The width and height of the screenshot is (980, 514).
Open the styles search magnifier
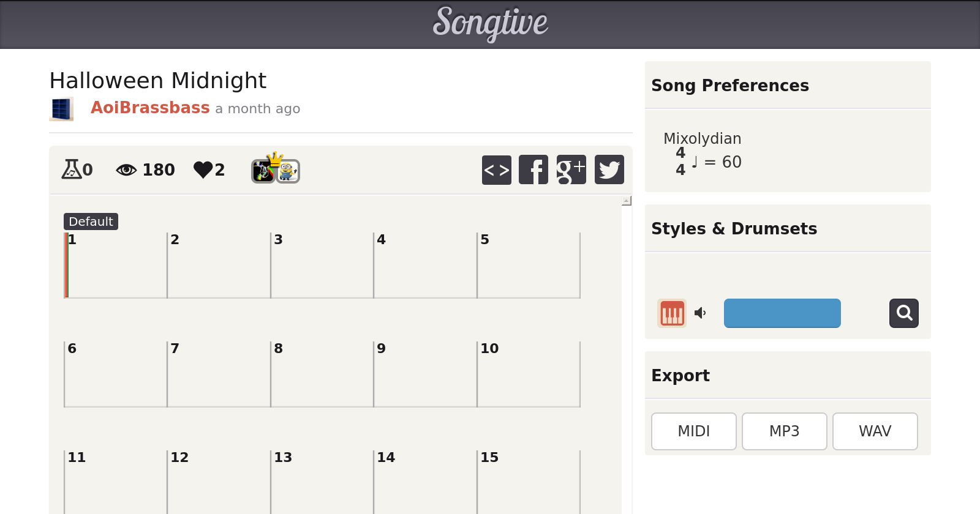pyautogui.click(x=903, y=313)
